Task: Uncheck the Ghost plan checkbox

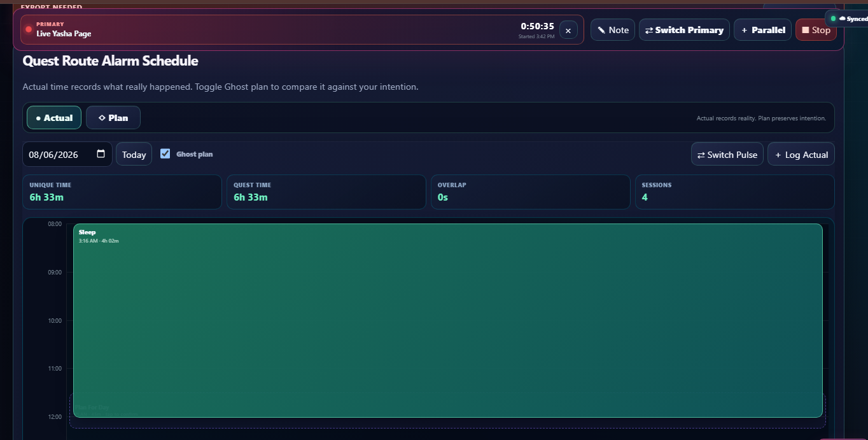Action: pos(165,153)
